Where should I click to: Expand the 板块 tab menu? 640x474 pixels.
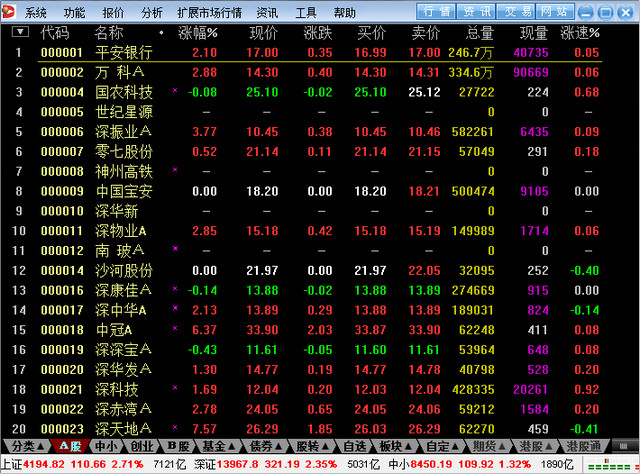click(395, 446)
